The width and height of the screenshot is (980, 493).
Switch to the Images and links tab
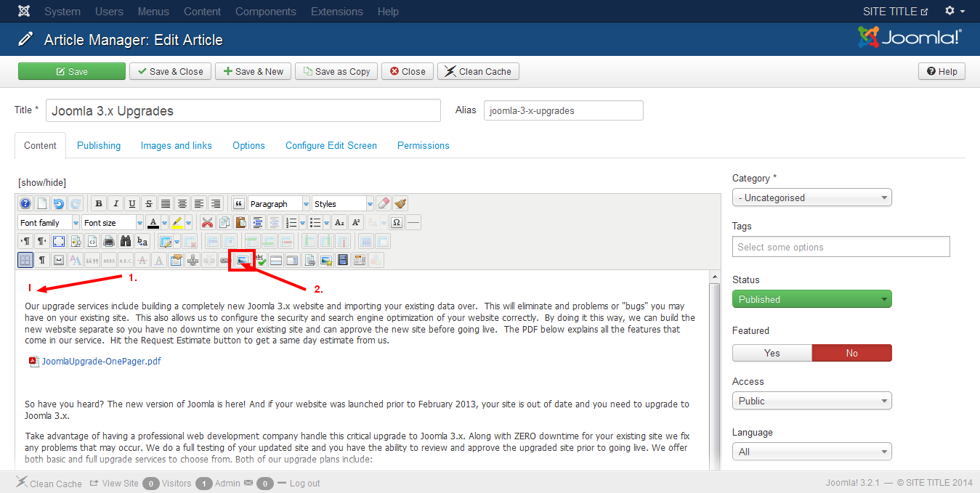tap(177, 145)
